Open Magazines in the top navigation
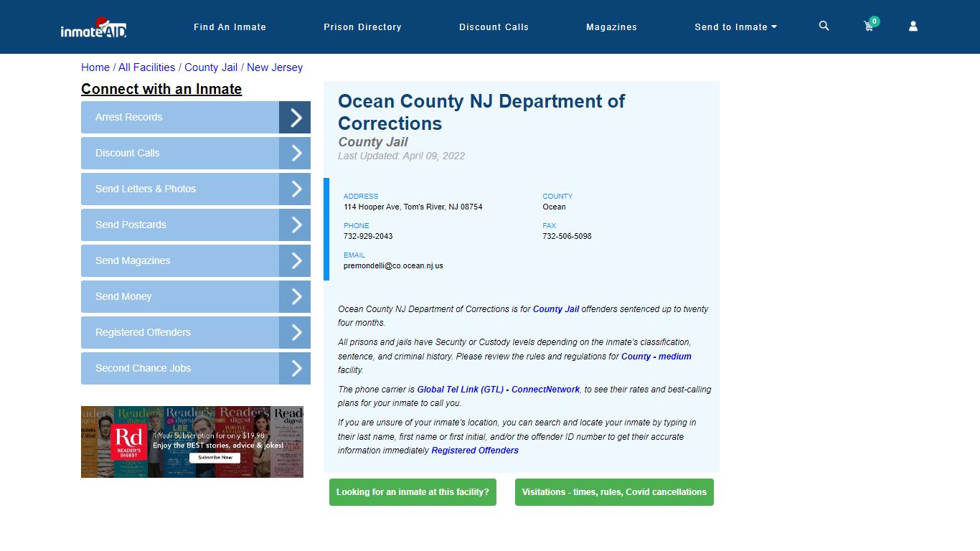 (x=611, y=27)
